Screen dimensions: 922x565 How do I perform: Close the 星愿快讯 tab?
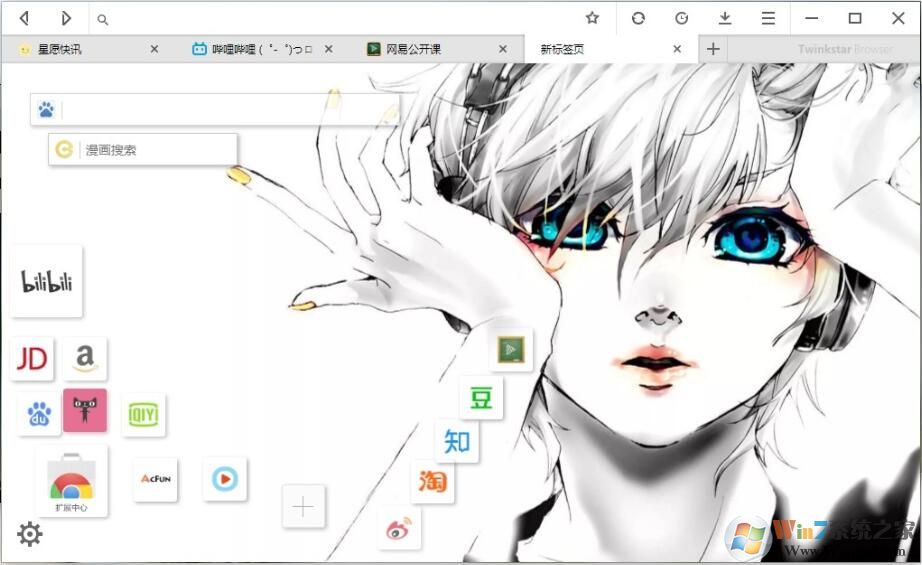[154, 49]
